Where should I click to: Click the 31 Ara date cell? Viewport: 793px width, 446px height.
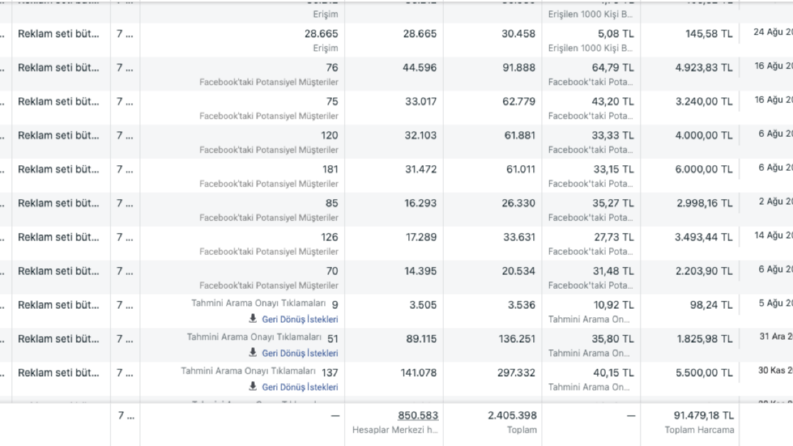click(776, 337)
